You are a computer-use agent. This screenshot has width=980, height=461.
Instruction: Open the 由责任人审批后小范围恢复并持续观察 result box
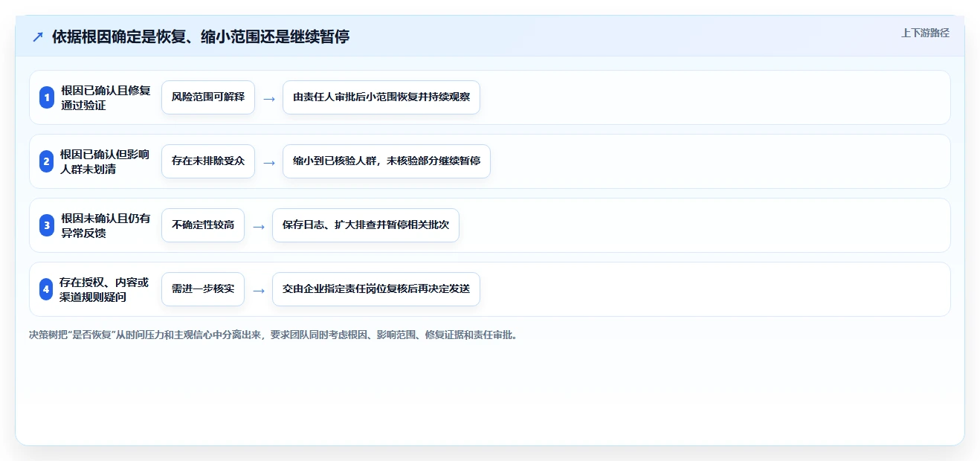tap(381, 97)
